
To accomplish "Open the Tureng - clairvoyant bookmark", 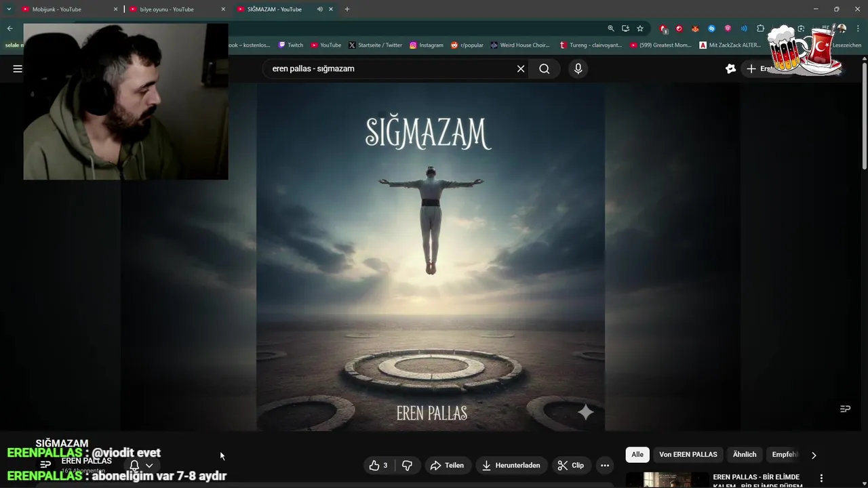I will click(591, 45).
